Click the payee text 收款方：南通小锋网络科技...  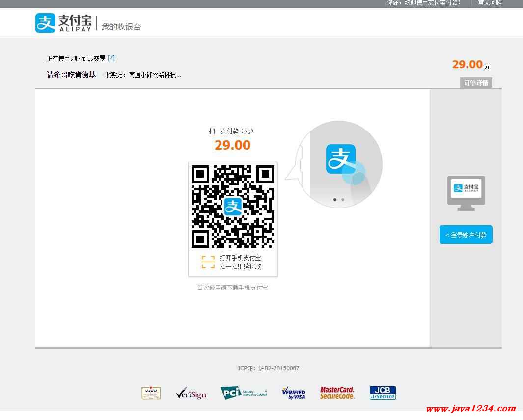(143, 75)
